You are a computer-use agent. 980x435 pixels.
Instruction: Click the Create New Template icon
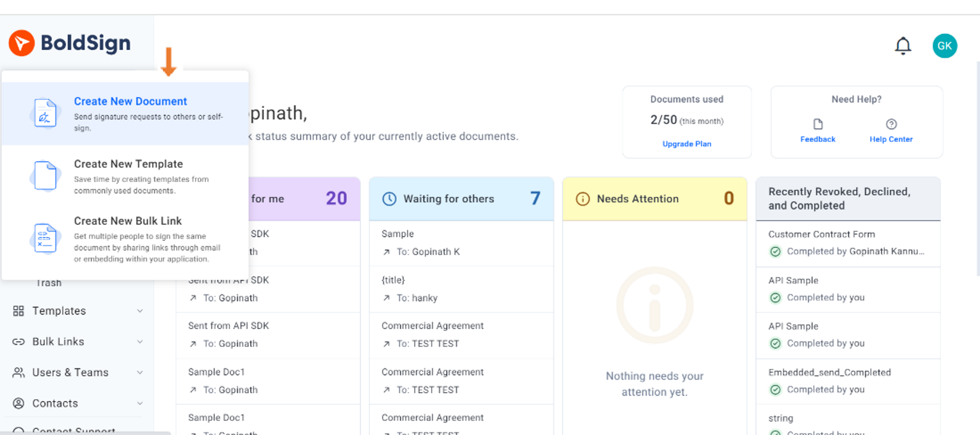coord(45,176)
